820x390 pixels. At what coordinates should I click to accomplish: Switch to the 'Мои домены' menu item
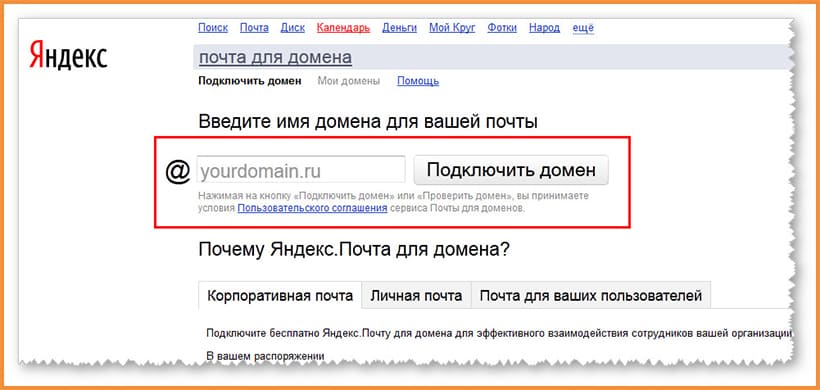(349, 81)
